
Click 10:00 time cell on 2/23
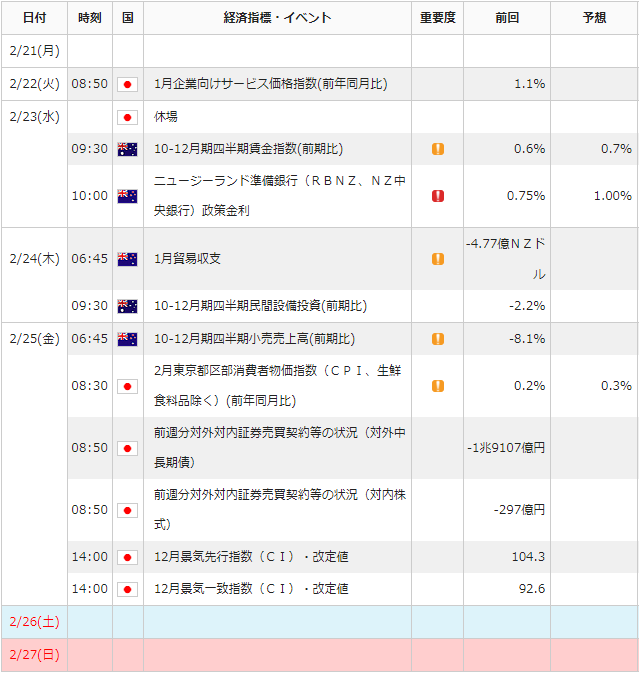(90, 196)
